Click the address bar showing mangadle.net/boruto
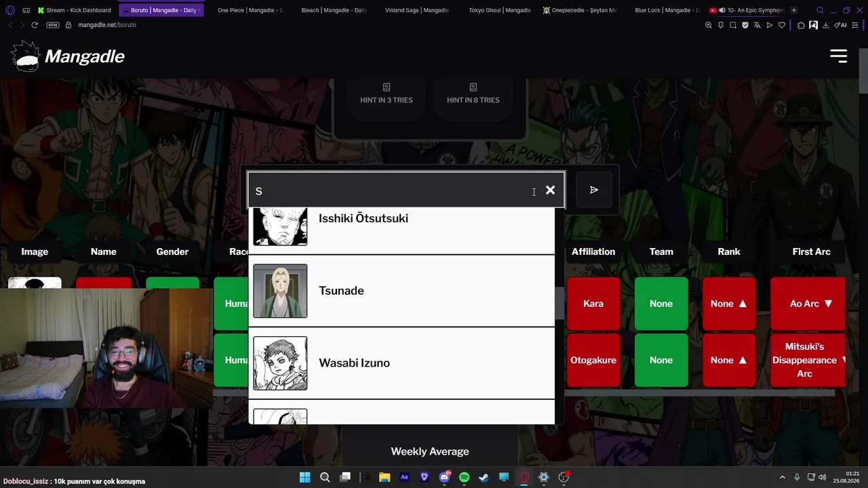The height and width of the screenshot is (488, 868). pos(107,25)
